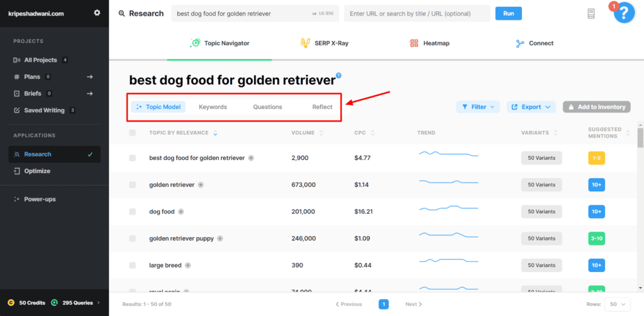Open 50 Variants for large breed

(x=541, y=265)
